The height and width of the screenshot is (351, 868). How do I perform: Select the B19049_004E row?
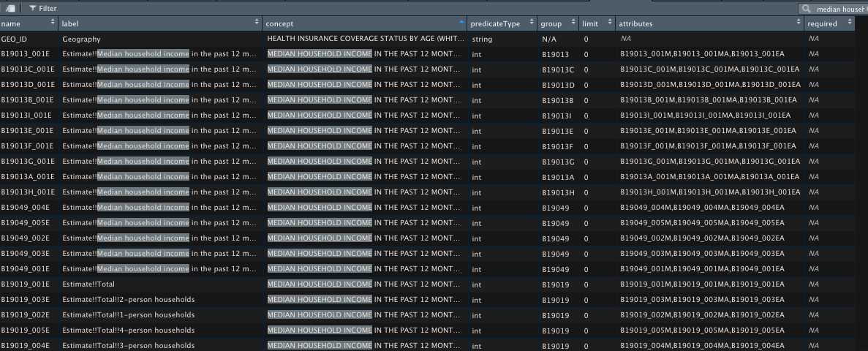coord(26,208)
